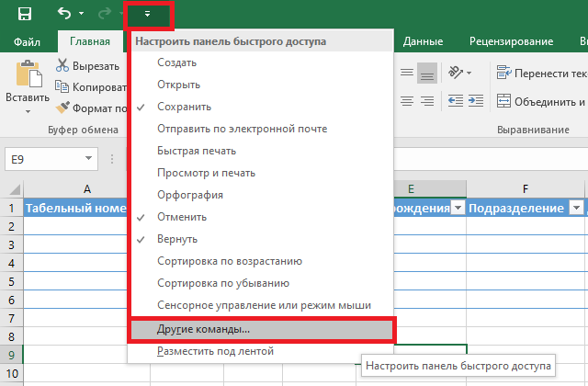Viewport: 588px width, 386px height.
Task: Toggle Открыть in quick access menu
Action: (x=261, y=85)
